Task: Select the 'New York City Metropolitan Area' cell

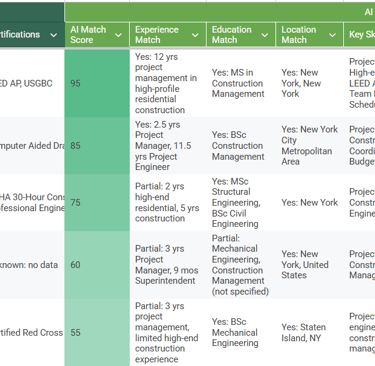Action: [310, 146]
